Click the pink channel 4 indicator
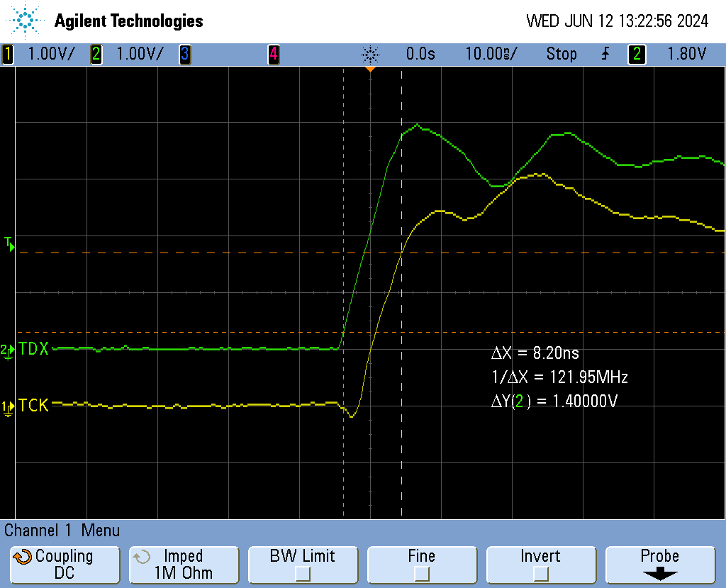Viewport: 726px width, 588px height. click(274, 54)
